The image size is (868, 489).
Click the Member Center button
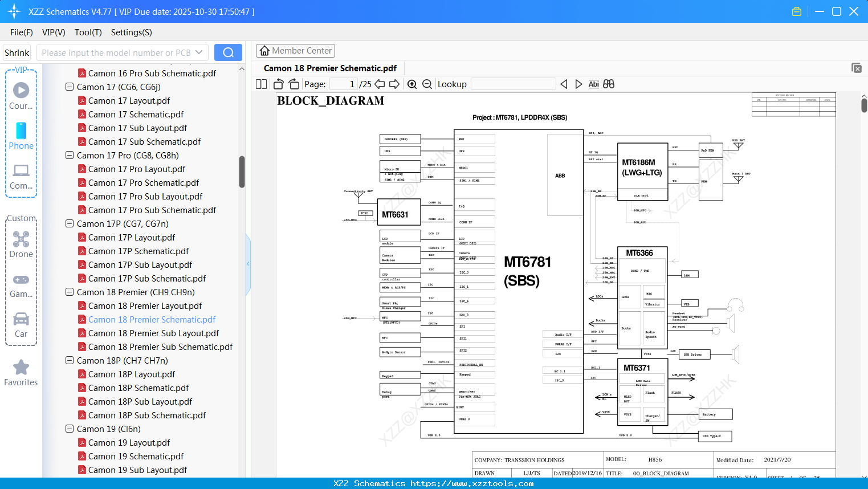pyautogui.click(x=295, y=50)
